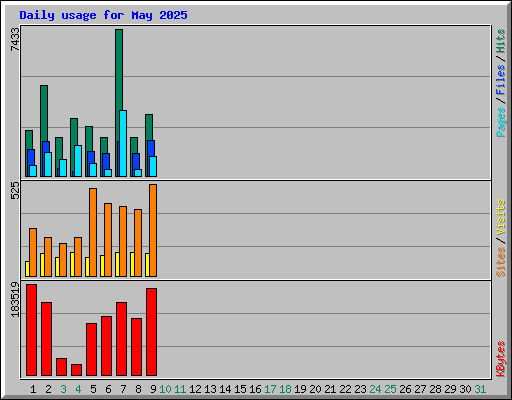
Task: Click the cyan 'Pages' legend label
Action: pos(501,122)
